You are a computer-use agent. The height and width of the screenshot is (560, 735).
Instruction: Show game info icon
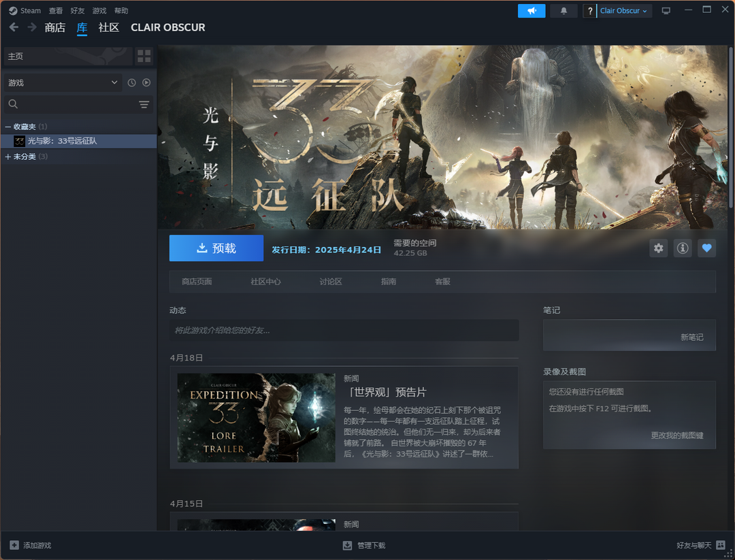(683, 248)
